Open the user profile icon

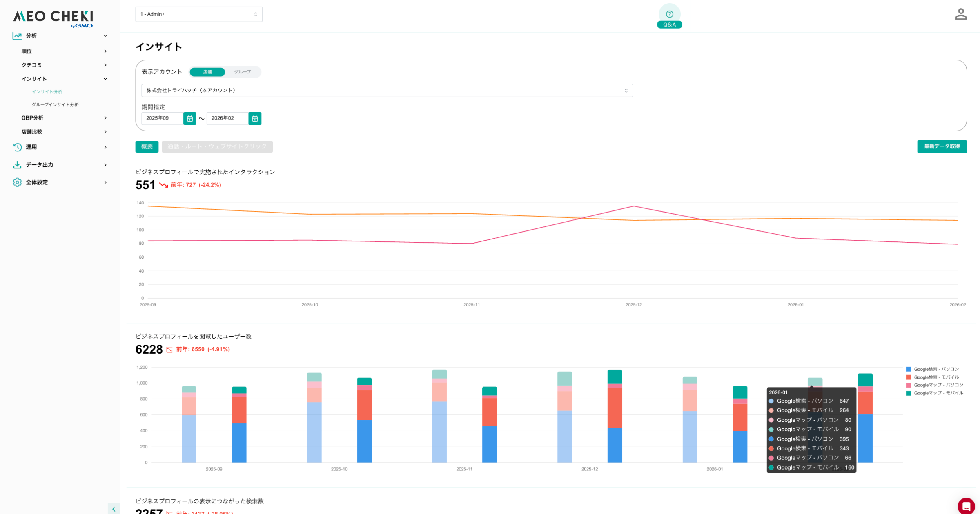point(960,14)
